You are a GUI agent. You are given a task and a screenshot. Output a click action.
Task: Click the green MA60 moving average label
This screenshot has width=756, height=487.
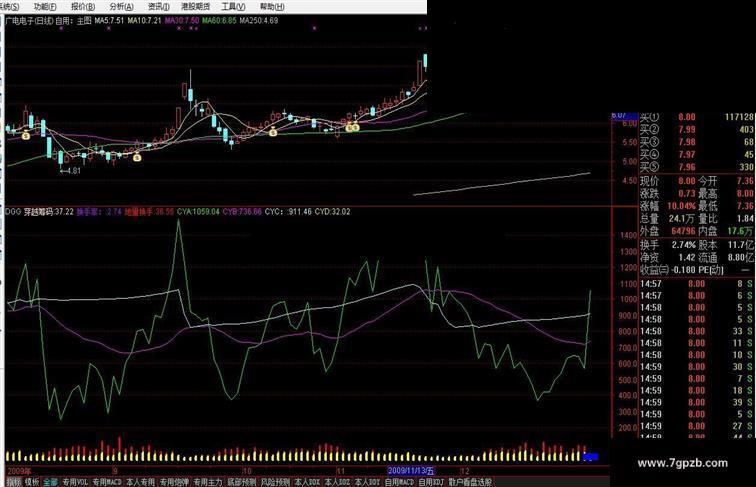[219, 21]
